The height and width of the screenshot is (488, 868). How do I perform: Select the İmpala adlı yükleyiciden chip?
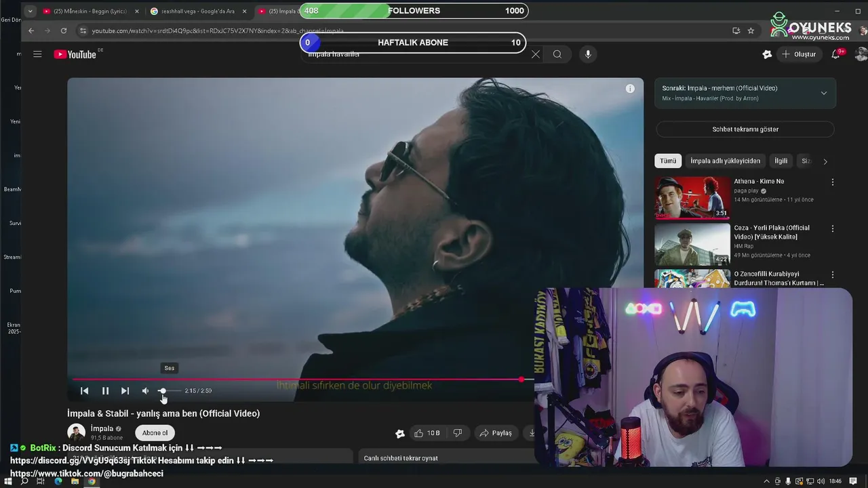[x=725, y=161]
